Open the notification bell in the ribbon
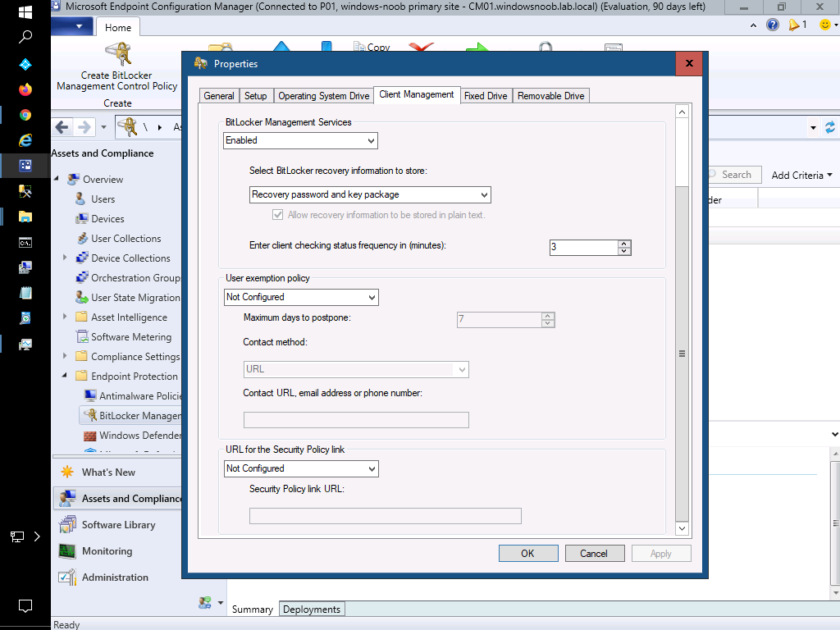 pos(794,25)
